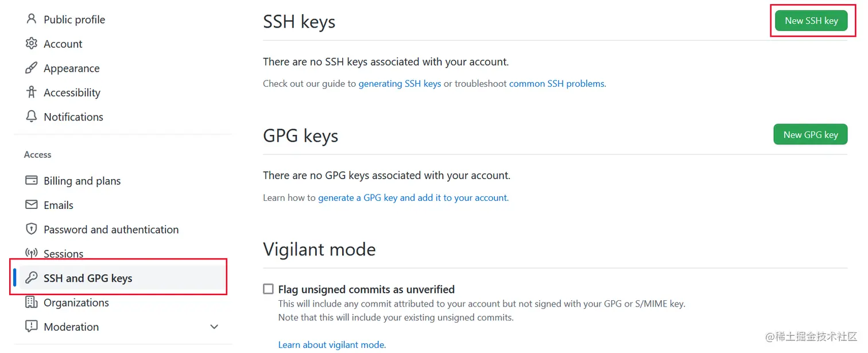This screenshot has height=353, width=868.
Task: Click the Public profile person icon
Action: click(x=31, y=19)
